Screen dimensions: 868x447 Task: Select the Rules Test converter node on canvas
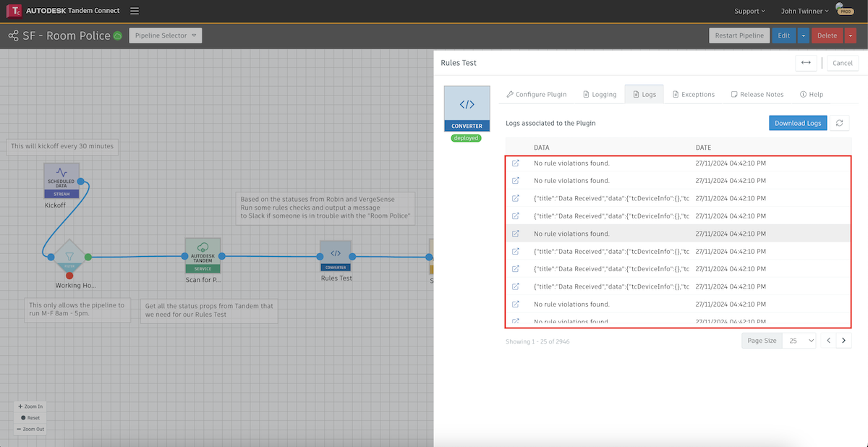pyautogui.click(x=336, y=256)
